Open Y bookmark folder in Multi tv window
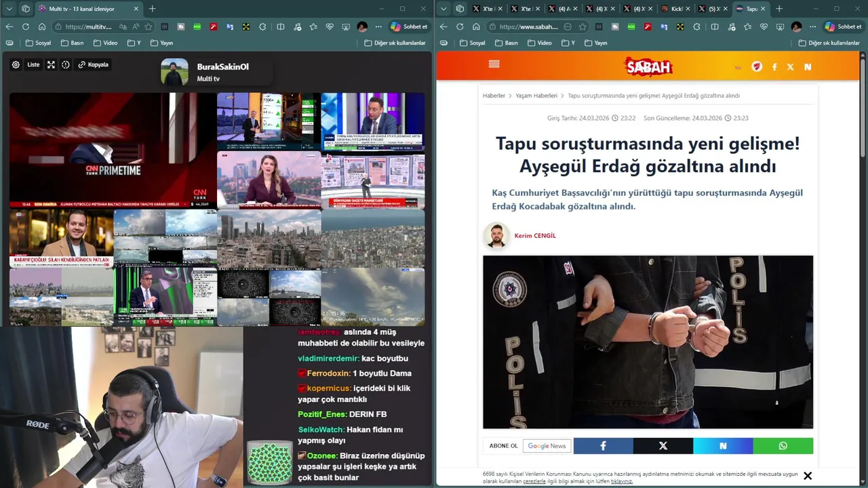 coord(134,43)
